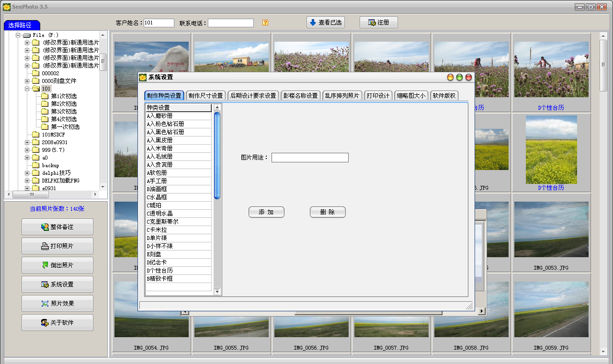Click the 查看已选 button
The image size is (613, 364).
326,23
